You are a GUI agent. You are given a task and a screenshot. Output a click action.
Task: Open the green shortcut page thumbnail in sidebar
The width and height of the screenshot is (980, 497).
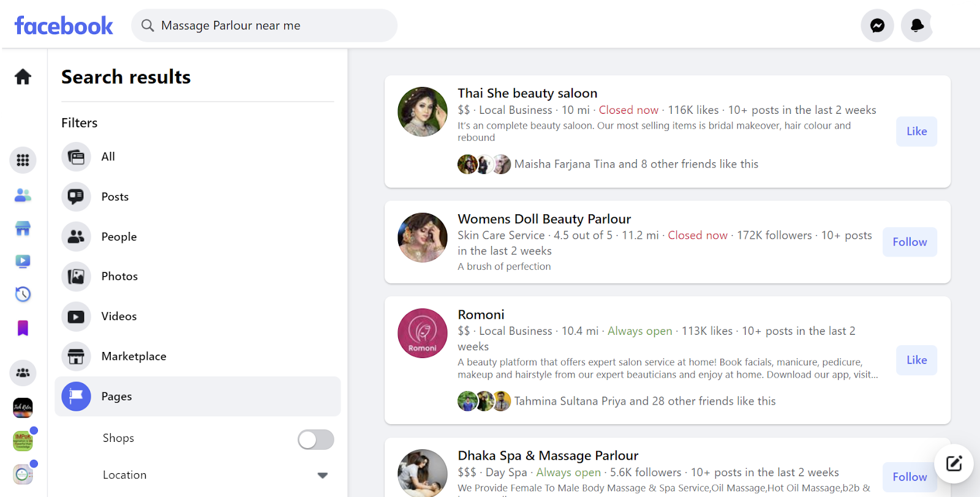pos(23,440)
